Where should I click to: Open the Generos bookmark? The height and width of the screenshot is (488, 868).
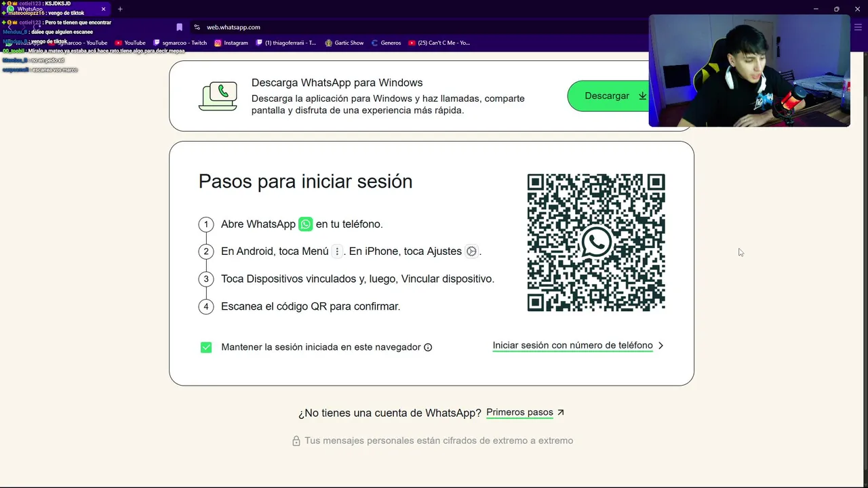(x=387, y=43)
